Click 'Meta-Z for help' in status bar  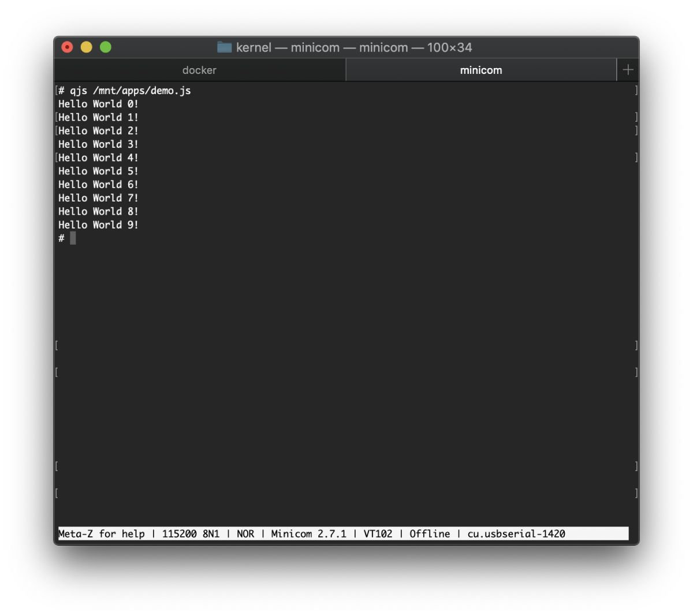coord(102,534)
